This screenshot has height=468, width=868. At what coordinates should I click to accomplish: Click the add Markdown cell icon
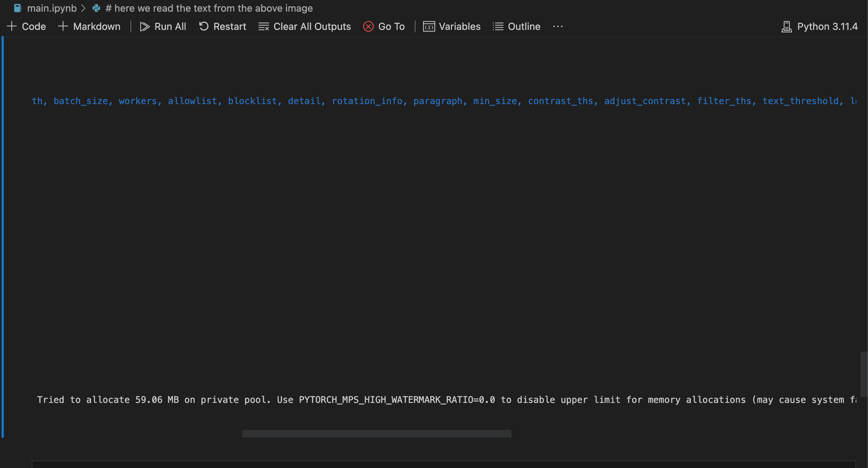coord(63,26)
